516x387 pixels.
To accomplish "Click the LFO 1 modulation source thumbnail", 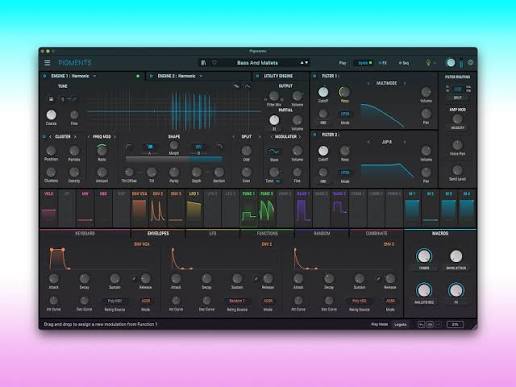I will pyautogui.click(x=194, y=209).
